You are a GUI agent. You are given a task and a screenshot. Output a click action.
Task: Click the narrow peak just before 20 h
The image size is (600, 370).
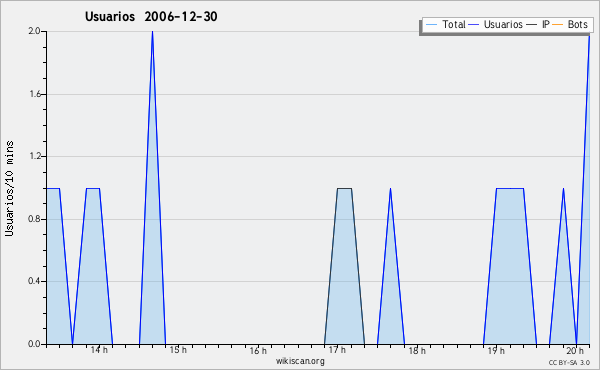click(x=563, y=189)
